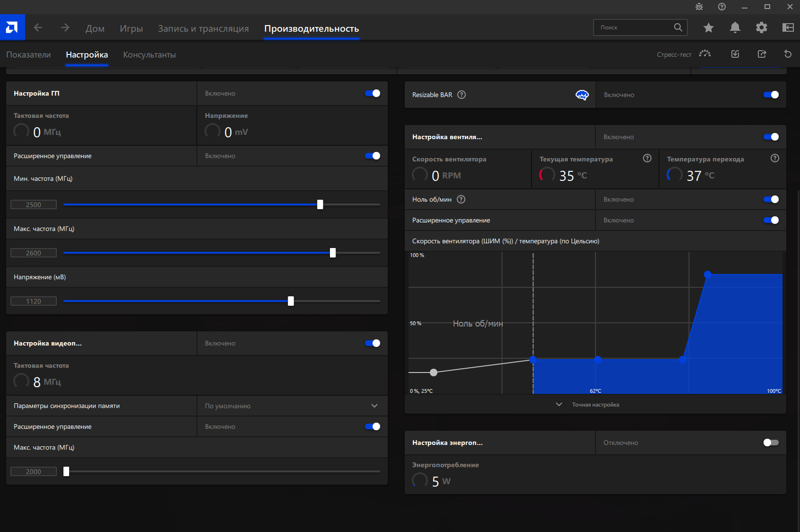Click the reset profile arrow icon

(x=788, y=54)
